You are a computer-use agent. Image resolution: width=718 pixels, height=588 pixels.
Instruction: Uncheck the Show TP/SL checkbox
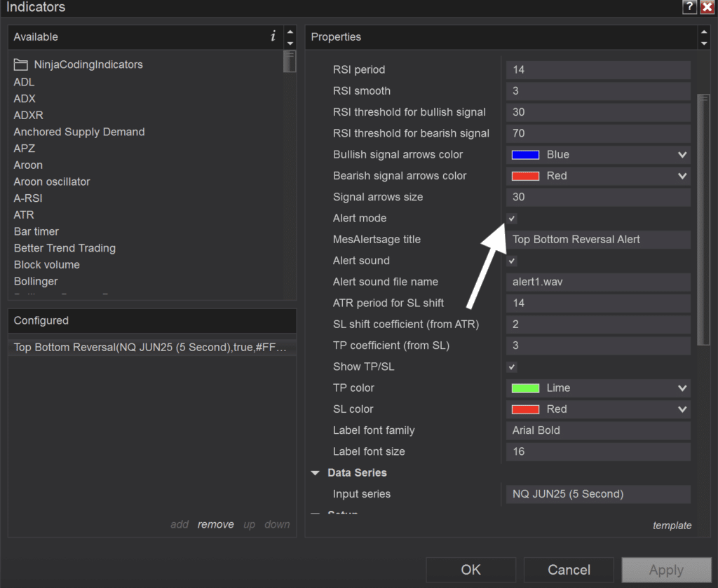click(512, 367)
